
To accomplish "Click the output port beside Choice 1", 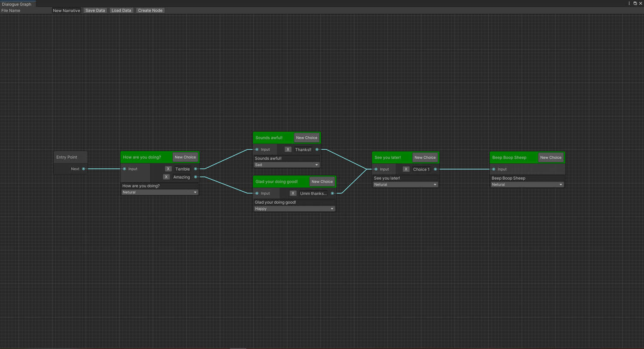I will (x=435, y=169).
